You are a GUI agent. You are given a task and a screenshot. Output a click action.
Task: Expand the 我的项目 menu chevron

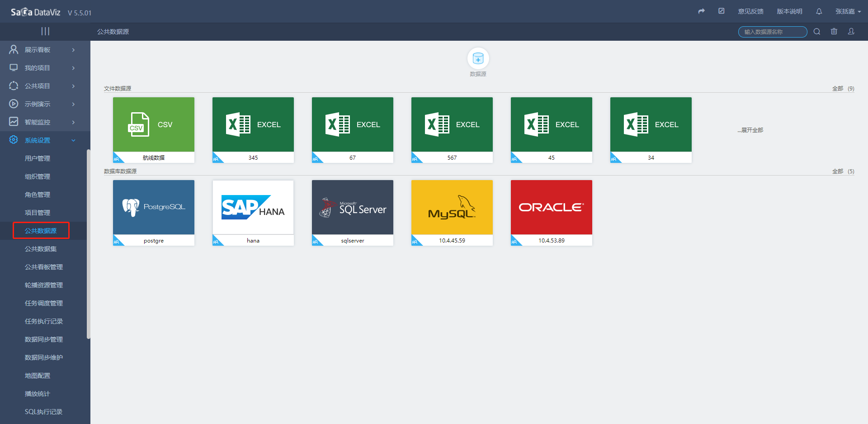73,68
